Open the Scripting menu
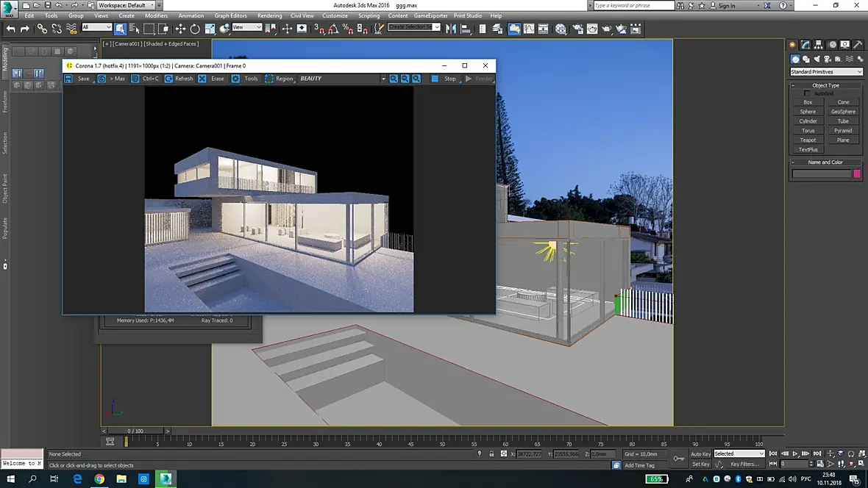The width and height of the screenshot is (868, 488). pos(369,15)
